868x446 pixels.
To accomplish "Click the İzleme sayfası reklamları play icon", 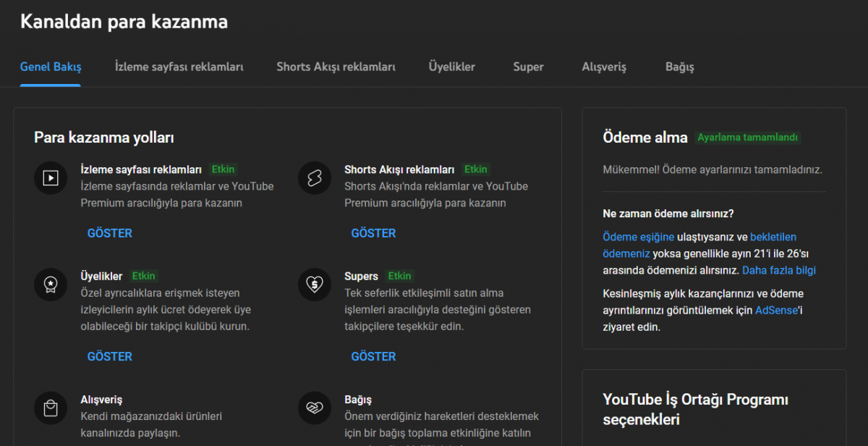I will pyautogui.click(x=51, y=177).
